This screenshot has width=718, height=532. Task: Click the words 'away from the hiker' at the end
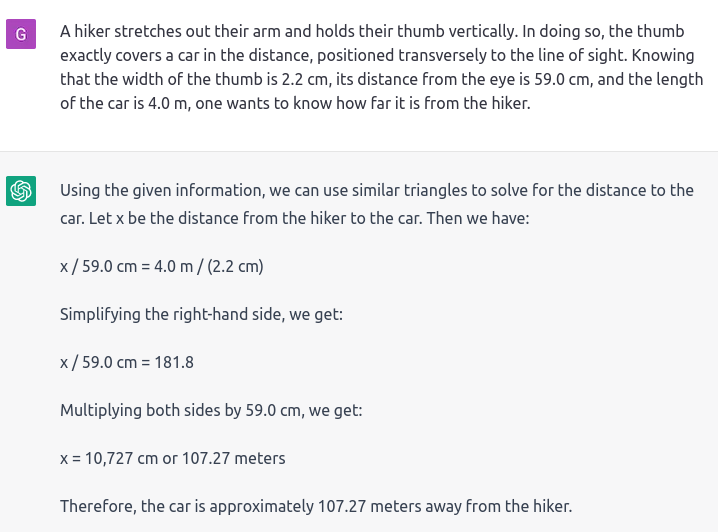(498, 506)
